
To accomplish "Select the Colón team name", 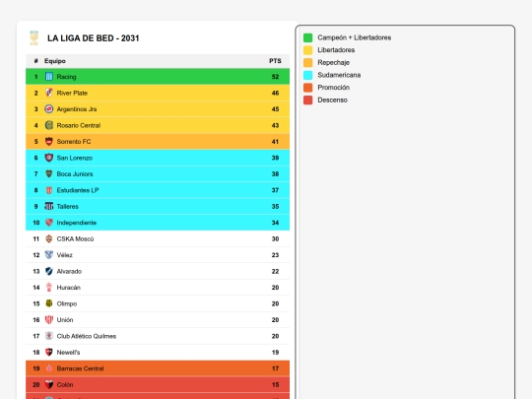I will (x=65, y=385).
